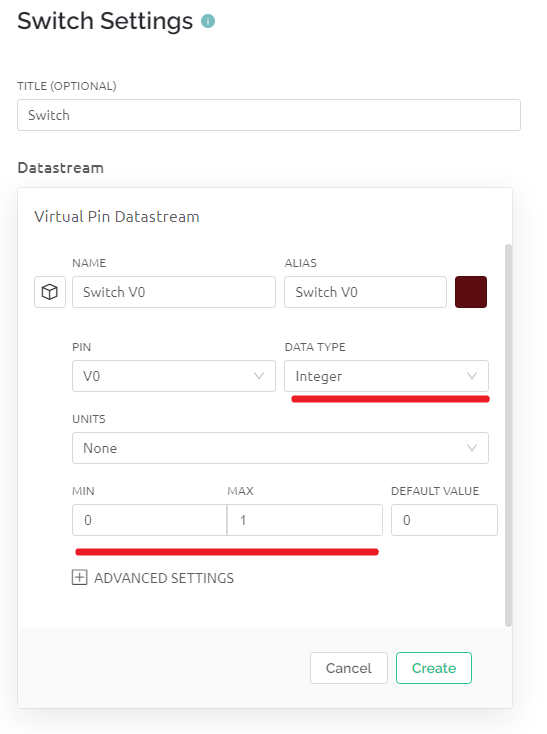Viewport: 547px width, 734px height.
Task: Open the dark red color swatch
Action: (x=471, y=292)
